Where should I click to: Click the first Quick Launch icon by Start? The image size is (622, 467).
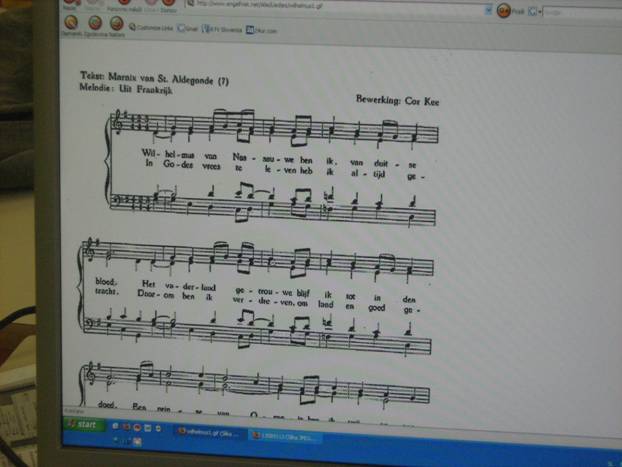click(116, 426)
